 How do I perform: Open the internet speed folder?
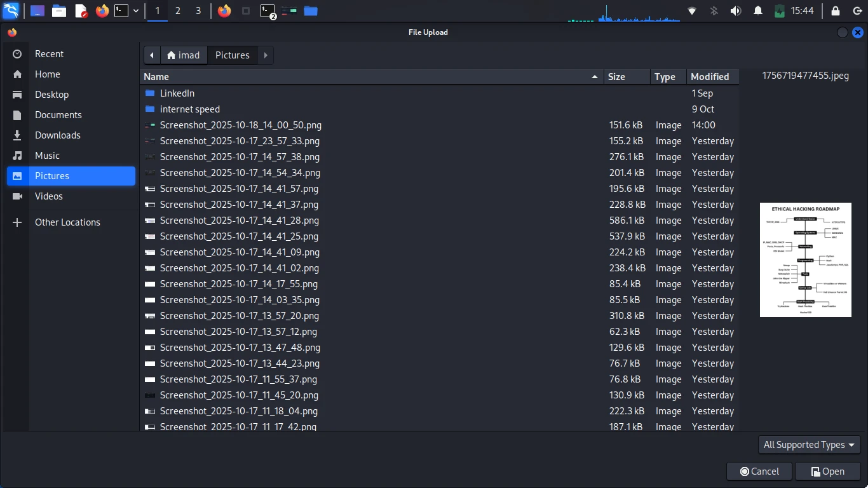coord(189,109)
